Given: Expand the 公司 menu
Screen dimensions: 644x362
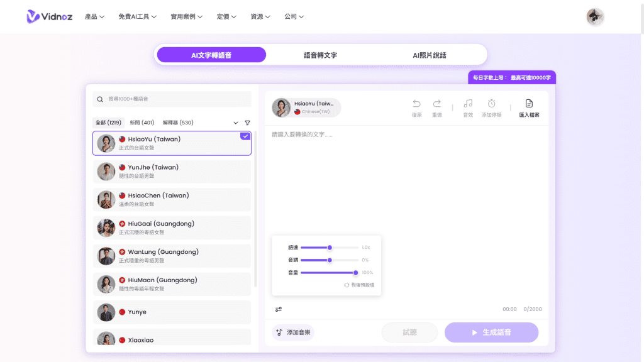Looking at the screenshot, I should tap(294, 17).
